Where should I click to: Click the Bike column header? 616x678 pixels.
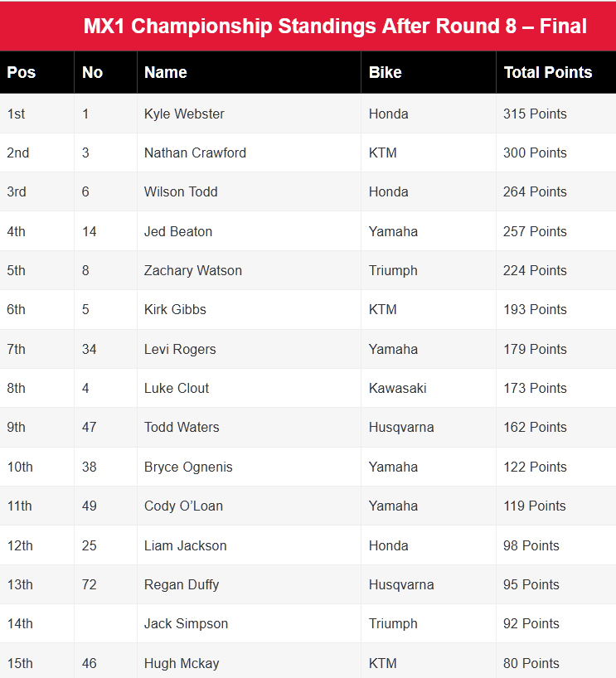(386, 72)
